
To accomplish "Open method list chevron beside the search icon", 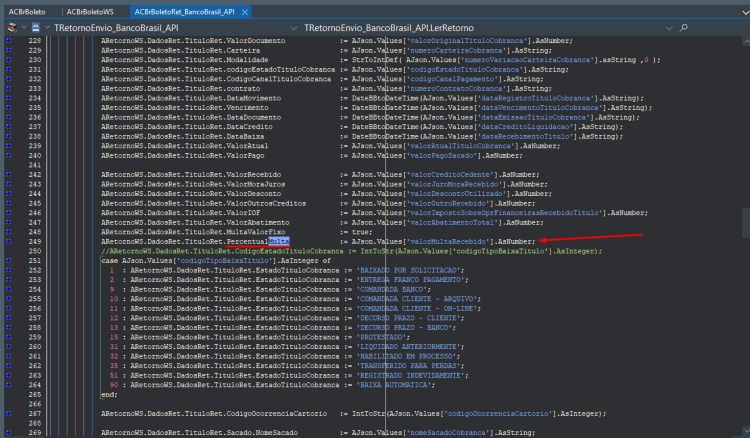I will point(669,28).
